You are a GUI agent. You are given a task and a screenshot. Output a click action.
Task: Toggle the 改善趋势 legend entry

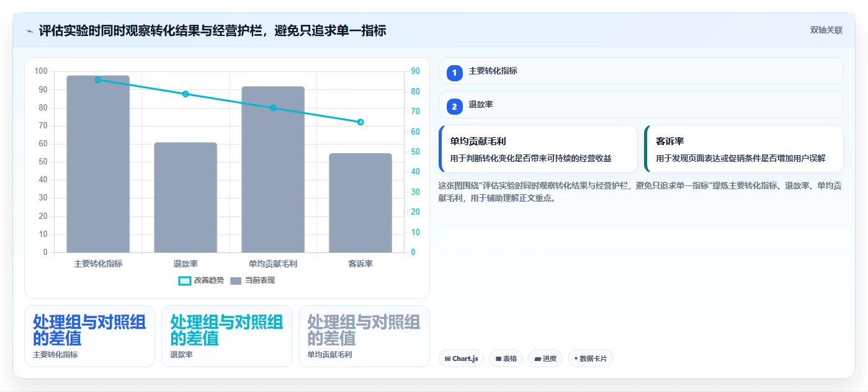(x=201, y=280)
